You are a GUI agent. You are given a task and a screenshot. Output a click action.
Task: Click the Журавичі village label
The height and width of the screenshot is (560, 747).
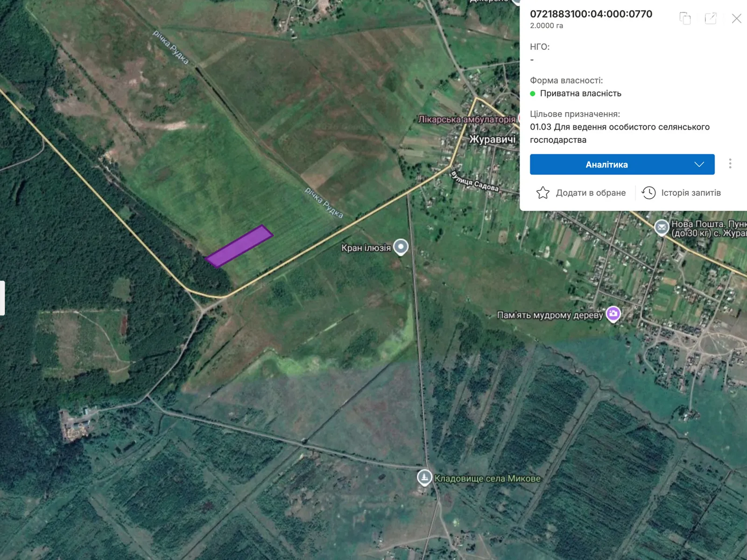[493, 140]
